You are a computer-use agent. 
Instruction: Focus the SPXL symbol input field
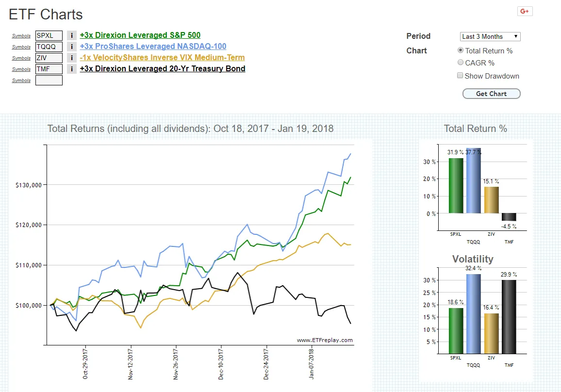point(49,35)
